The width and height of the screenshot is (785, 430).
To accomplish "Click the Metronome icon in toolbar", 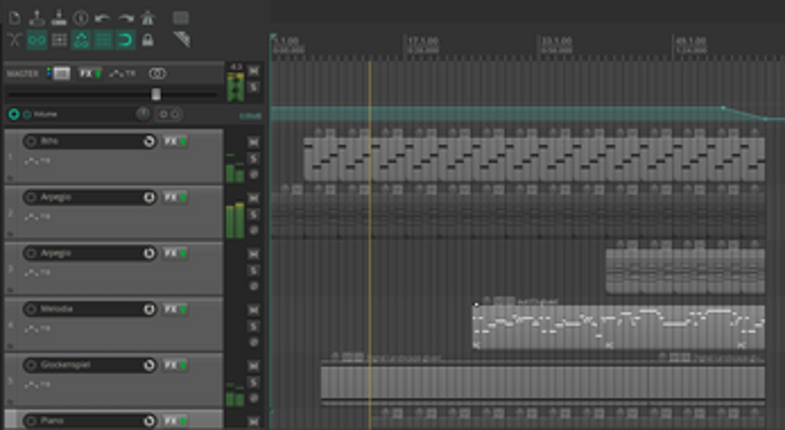I will (x=147, y=17).
